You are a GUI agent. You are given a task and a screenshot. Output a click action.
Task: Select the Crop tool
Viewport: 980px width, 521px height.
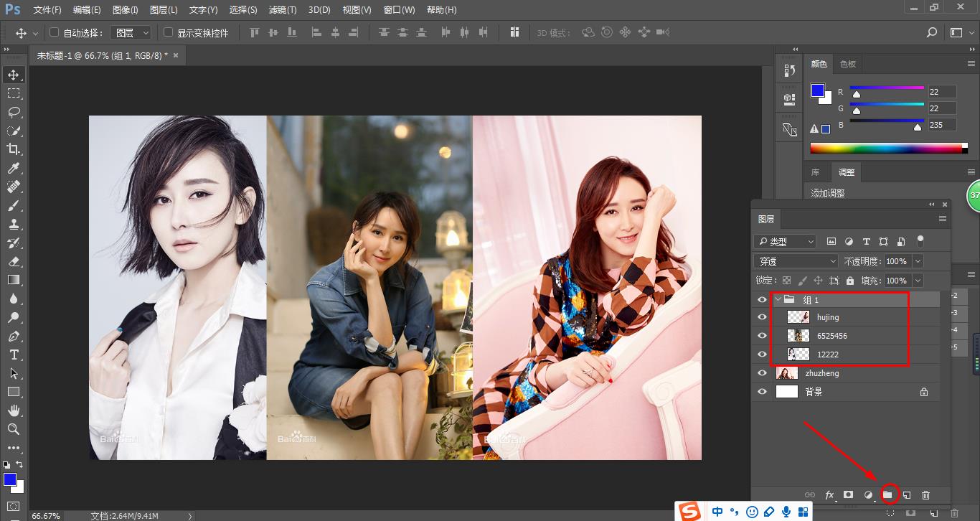pos(14,149)
